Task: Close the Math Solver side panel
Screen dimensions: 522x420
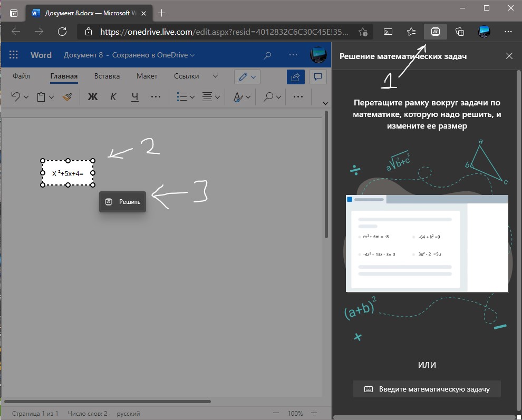Action: pyautogui.click(x=509, y=56)
